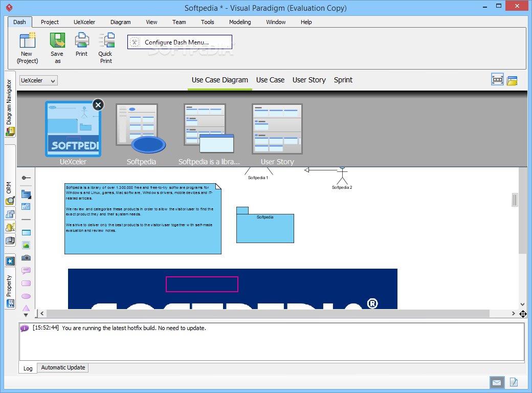The image size is (532, 393).
Task: Open the Project menu
Action: [x=50, y=22]
